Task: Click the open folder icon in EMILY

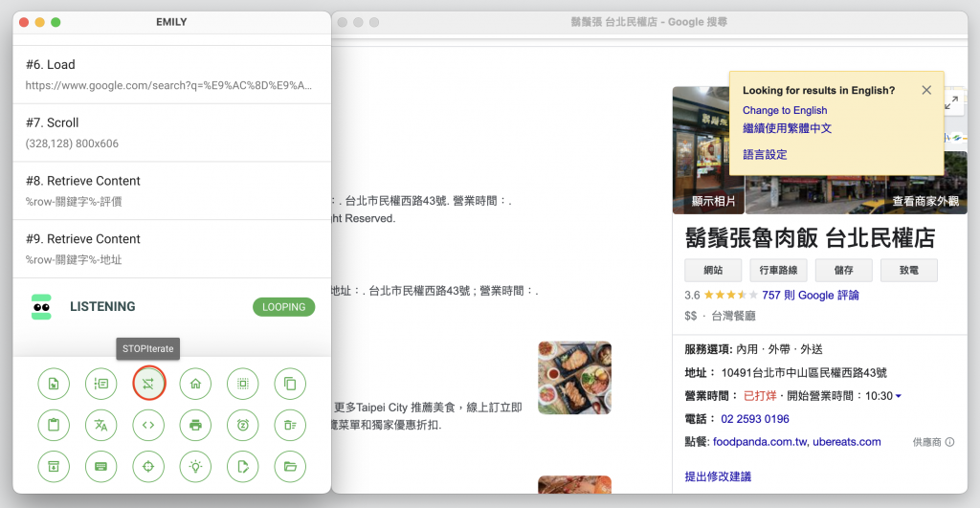Action: tap(290, 466)
